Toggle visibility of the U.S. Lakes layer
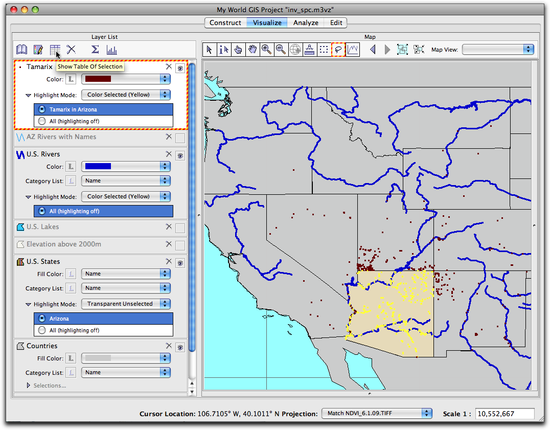Viewport: 550px width, 430px height. click(180, 228)
